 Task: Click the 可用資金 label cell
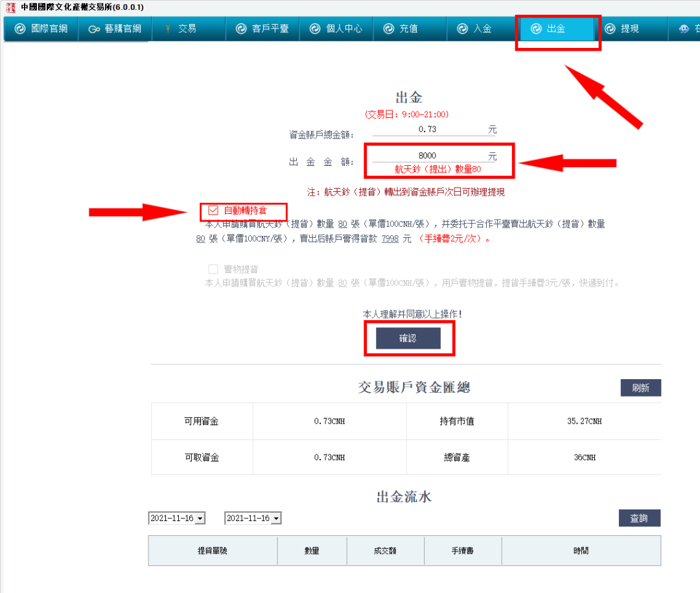[202, 421]
